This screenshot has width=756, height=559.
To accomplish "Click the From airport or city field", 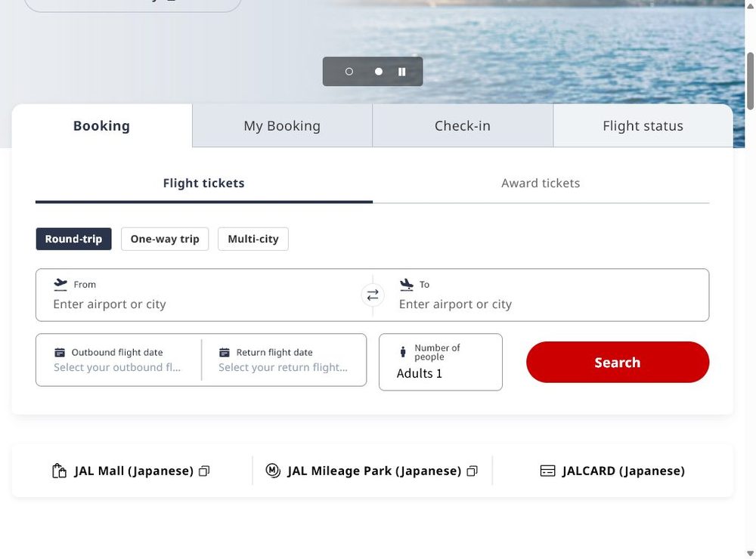I will click(199, 295).
